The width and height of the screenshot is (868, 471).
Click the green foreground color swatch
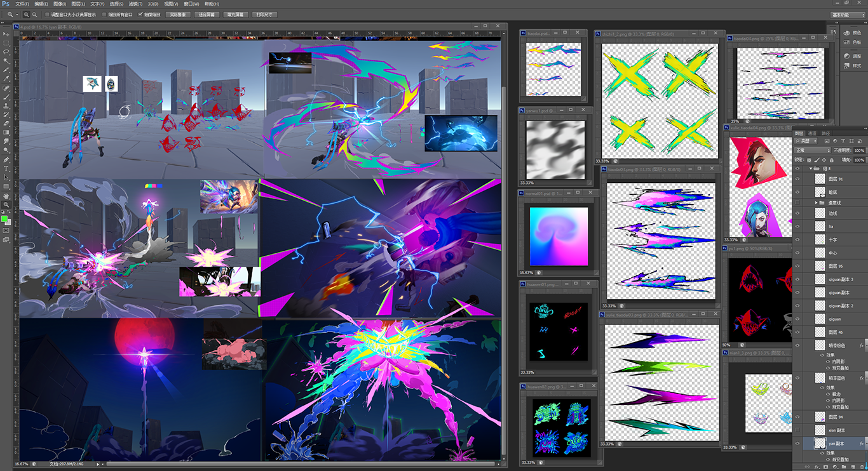[x=4, y=219]
